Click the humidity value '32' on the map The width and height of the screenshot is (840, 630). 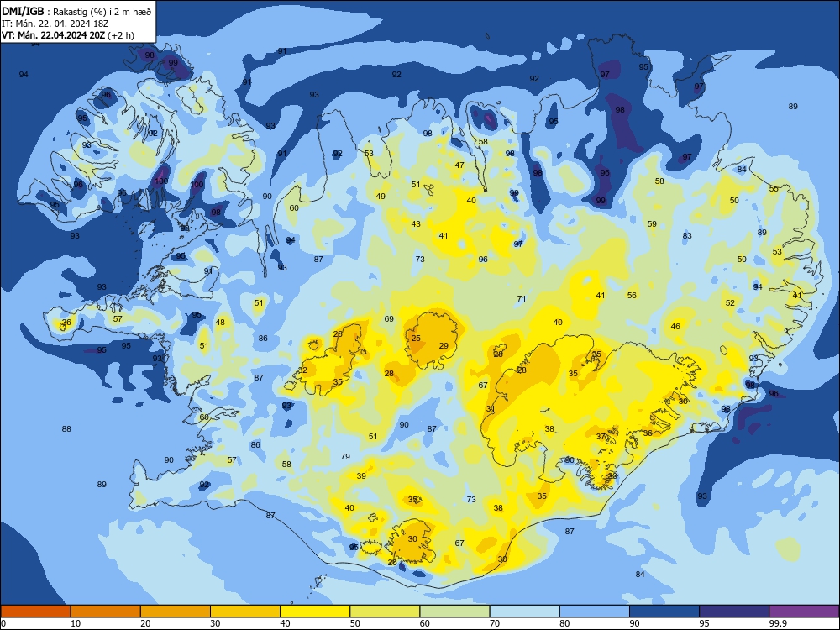[x=302, y=370]
